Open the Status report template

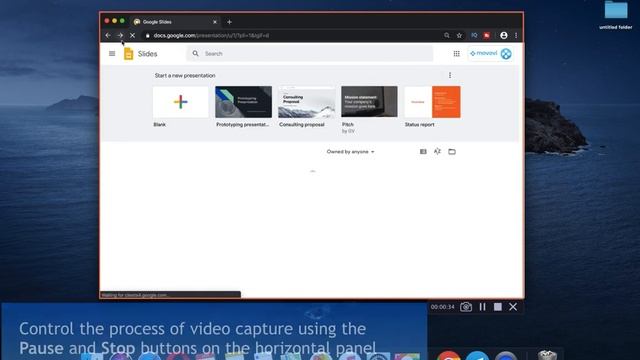432,102
